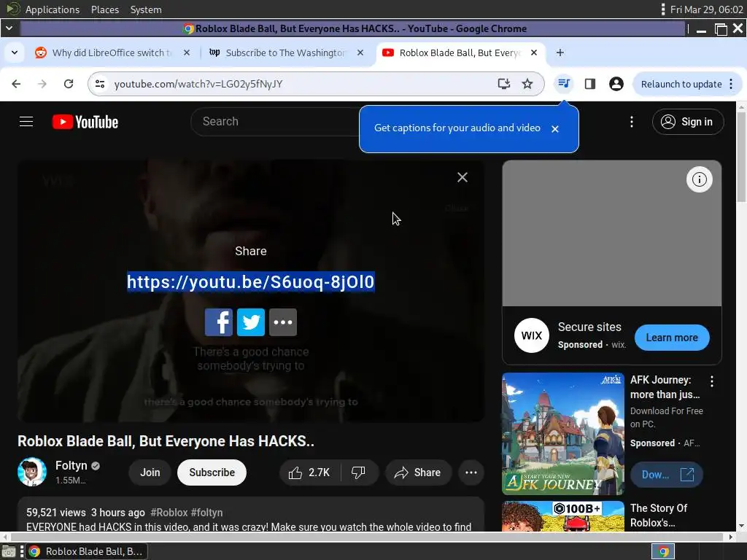This screenshot has width=747, height=560.
Task: Open The Story Of Roblox's video title
Action: [659, 516]
